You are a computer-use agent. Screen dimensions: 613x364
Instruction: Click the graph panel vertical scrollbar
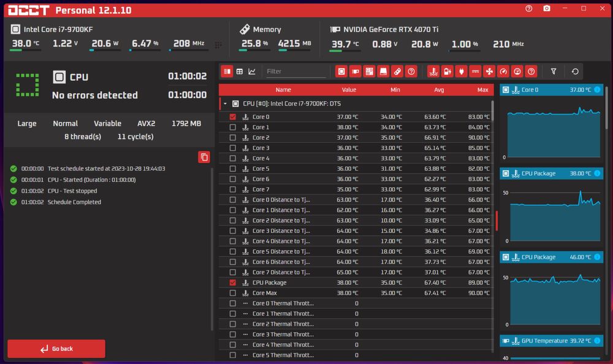(x=607, y=107)
